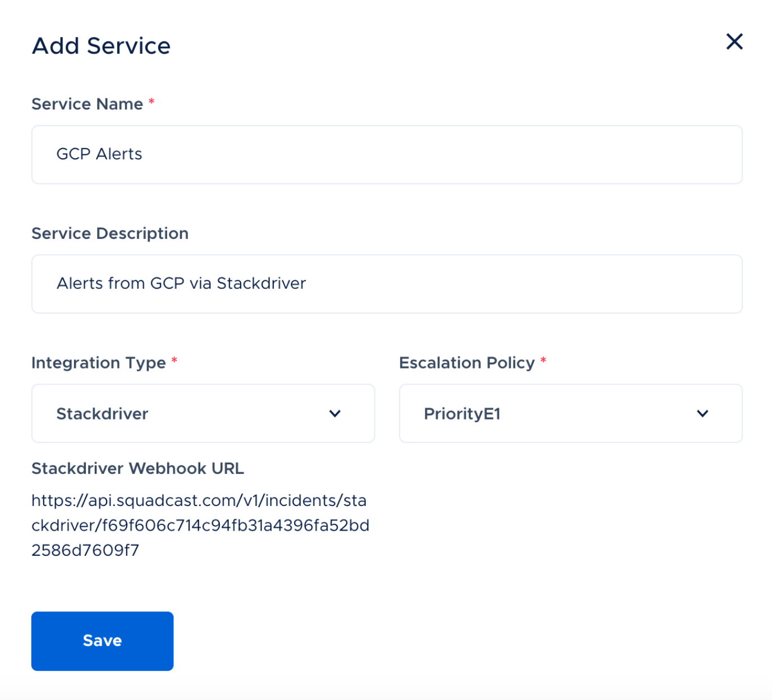772x700 pixels.
Task: Click the Stackdriver webhook URL text
Action: (200, 525)
